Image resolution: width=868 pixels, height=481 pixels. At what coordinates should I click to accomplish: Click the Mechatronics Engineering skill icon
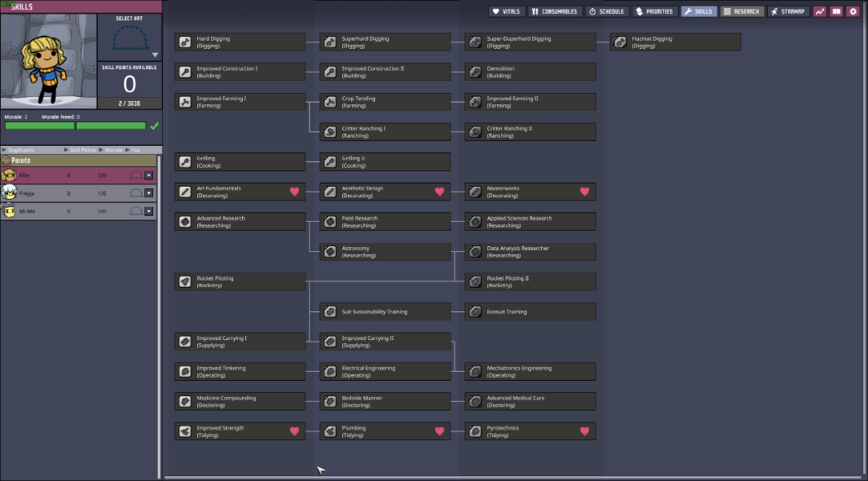(x=475, y=372)
